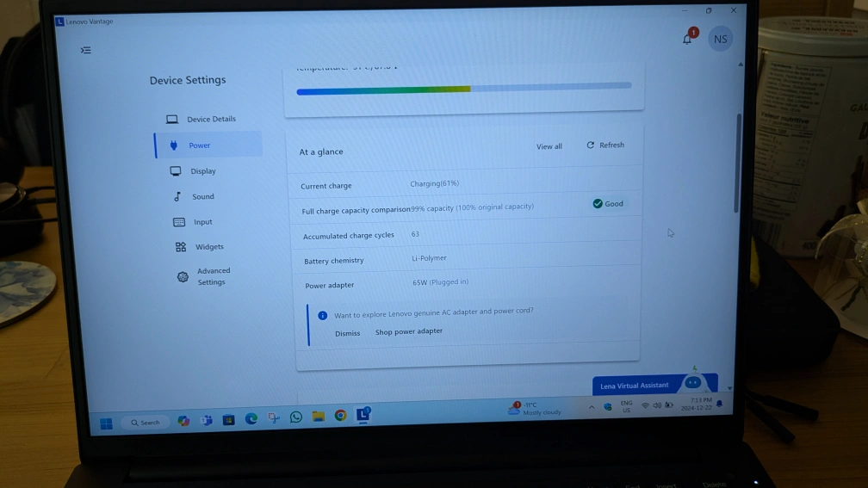Open File Explorer from the taskbar
The image size is (868, 488).
pyautogui.click(x=318, y=417)
